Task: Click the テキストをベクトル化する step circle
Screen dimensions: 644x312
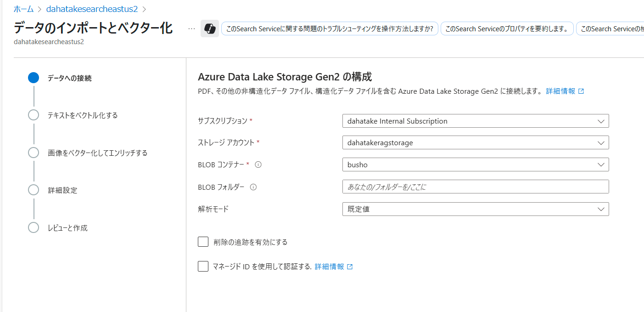Action: point(34,115)
